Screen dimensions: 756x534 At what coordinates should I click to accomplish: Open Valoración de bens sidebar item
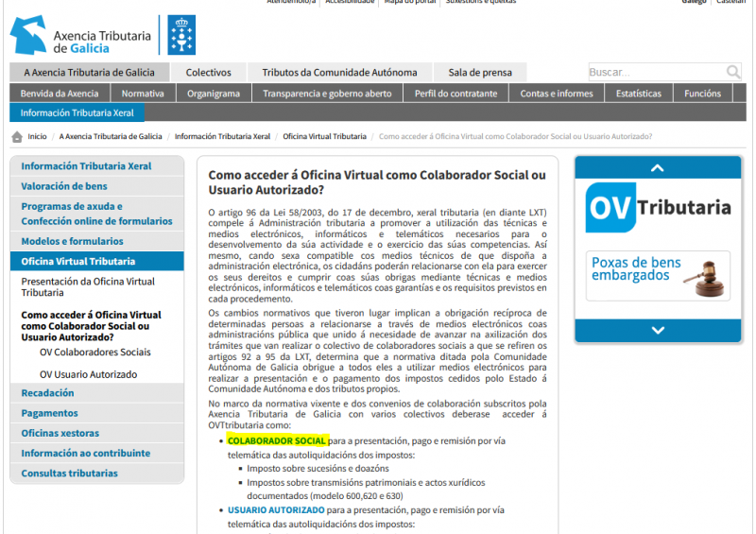pos(97,186)
